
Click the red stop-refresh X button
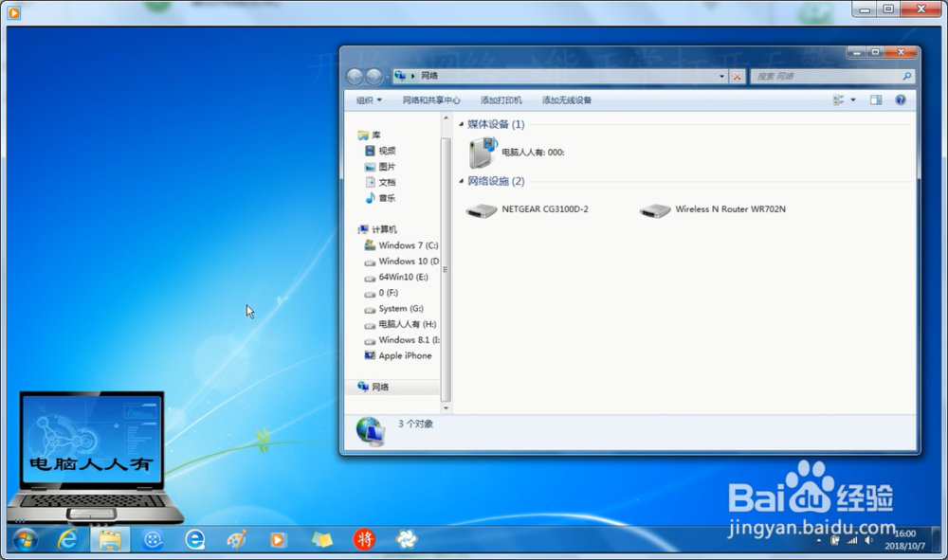pyautogui.click(x=737, y=76)
